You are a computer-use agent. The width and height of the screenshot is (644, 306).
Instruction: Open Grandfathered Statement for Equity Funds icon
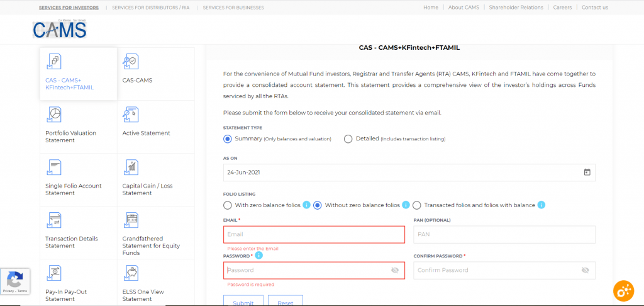click(131, 220)
